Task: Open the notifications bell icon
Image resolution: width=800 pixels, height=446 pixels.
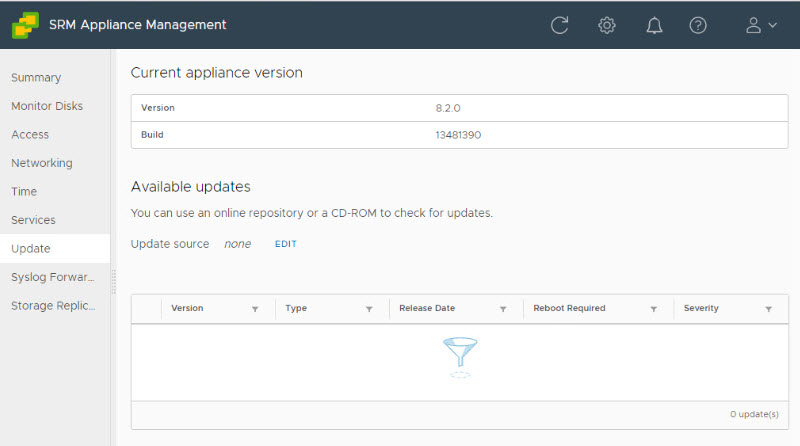Action: 654,25
